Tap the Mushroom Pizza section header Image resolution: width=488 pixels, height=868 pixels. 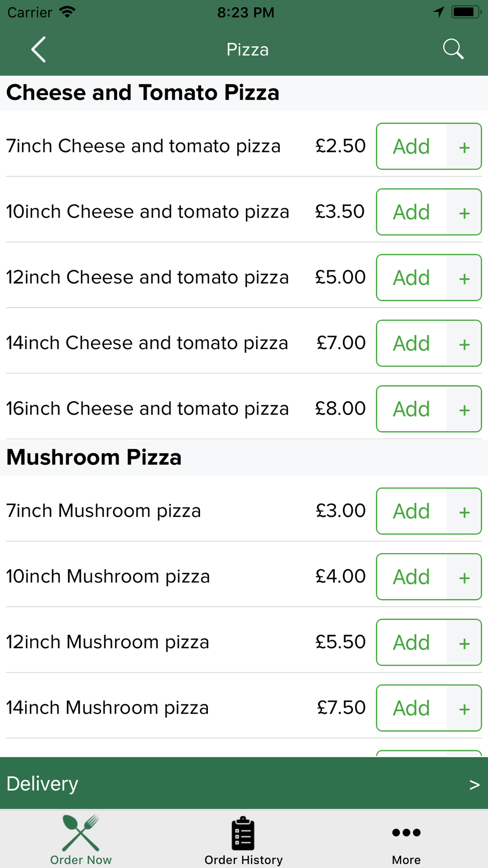pos(94,457)
